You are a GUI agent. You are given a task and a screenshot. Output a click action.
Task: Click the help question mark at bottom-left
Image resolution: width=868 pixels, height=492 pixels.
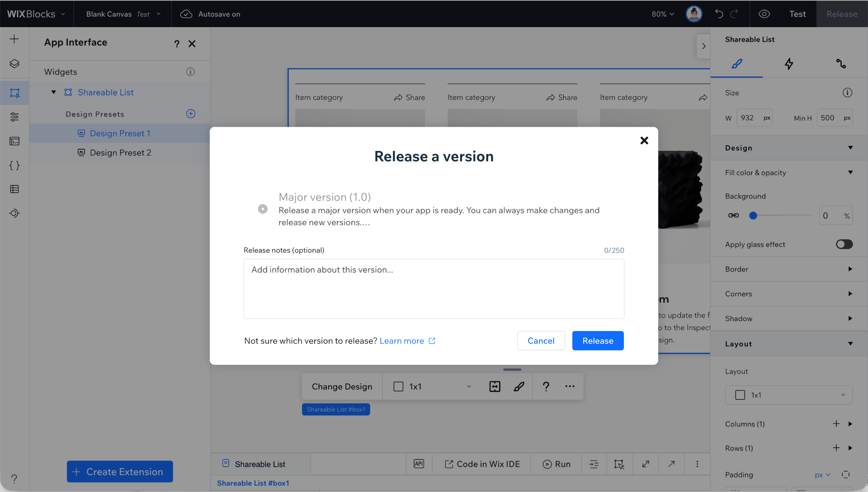point(14,478)
